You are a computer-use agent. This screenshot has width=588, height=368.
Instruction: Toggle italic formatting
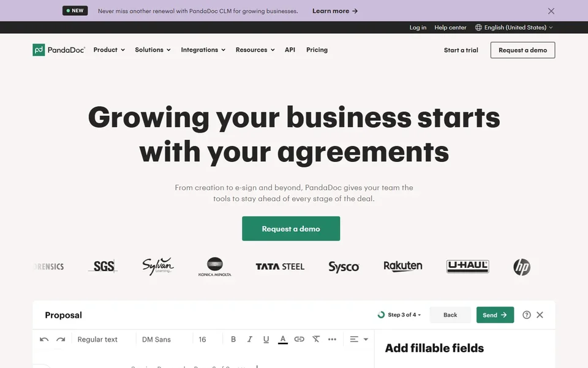tap(250, 339)
